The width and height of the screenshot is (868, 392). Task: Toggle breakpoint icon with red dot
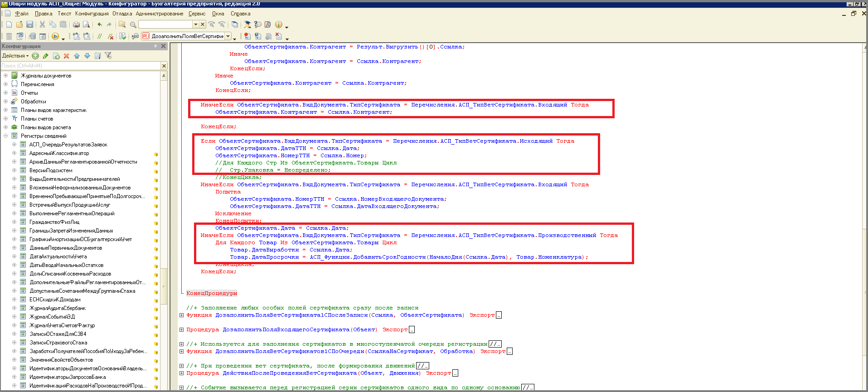[x=247, y=36]
